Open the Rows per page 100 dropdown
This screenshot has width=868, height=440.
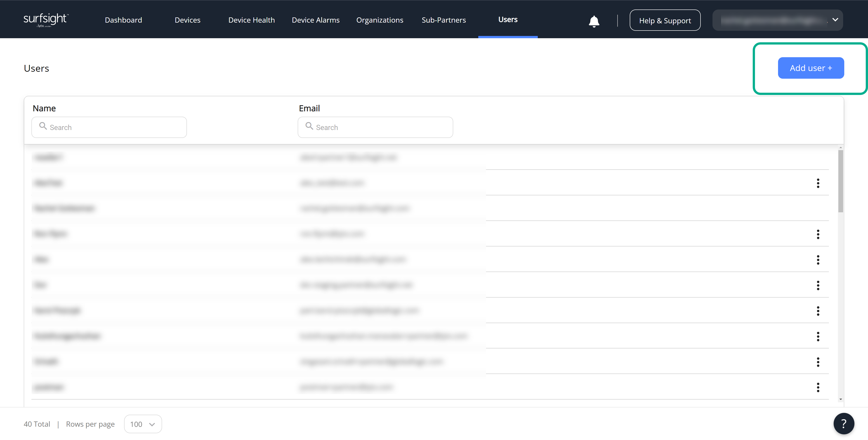point(143,424)
